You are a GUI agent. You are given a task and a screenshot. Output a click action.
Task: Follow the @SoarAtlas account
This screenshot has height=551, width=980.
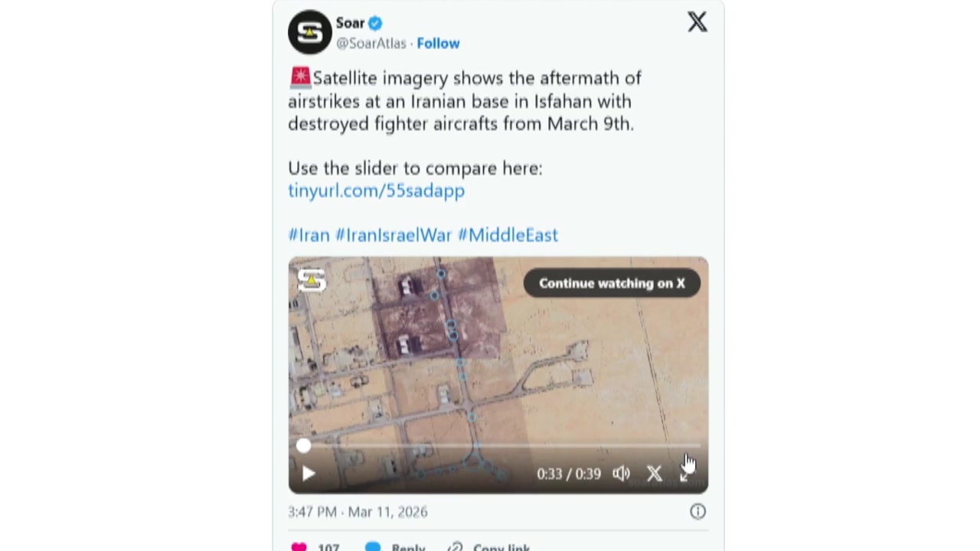click(x=438, y=44)
